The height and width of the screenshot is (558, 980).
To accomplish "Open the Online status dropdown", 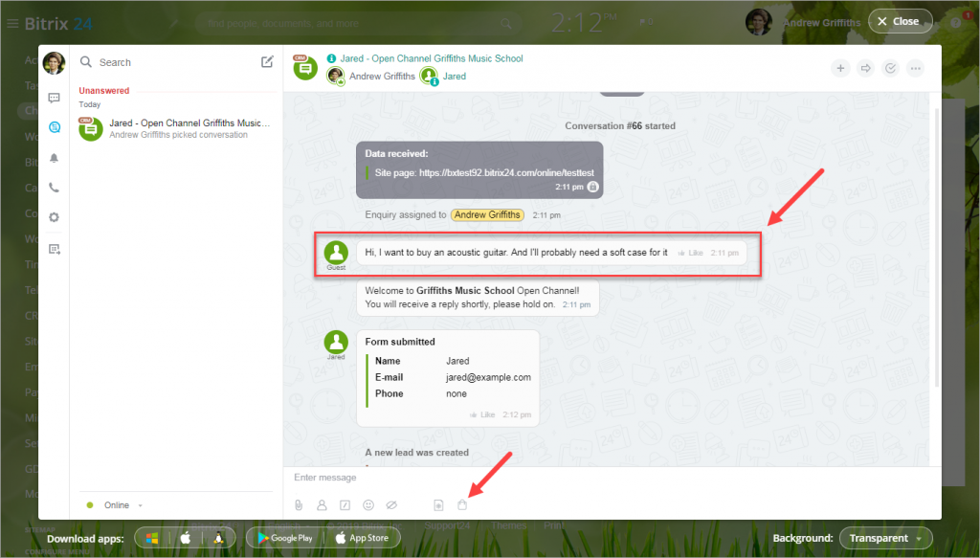I will coord(116,505).
